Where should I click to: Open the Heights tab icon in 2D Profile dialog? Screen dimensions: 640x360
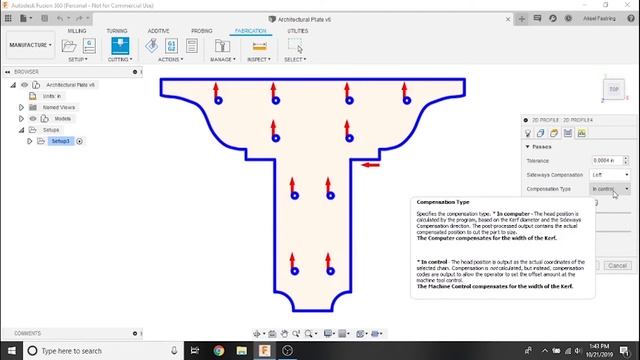coord(554,133)
